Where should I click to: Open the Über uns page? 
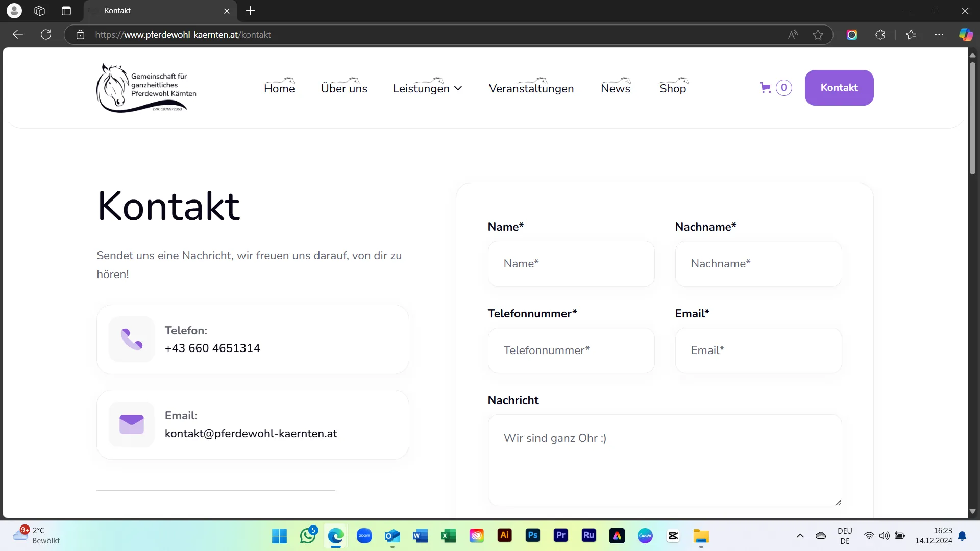(x=344, y=88)
